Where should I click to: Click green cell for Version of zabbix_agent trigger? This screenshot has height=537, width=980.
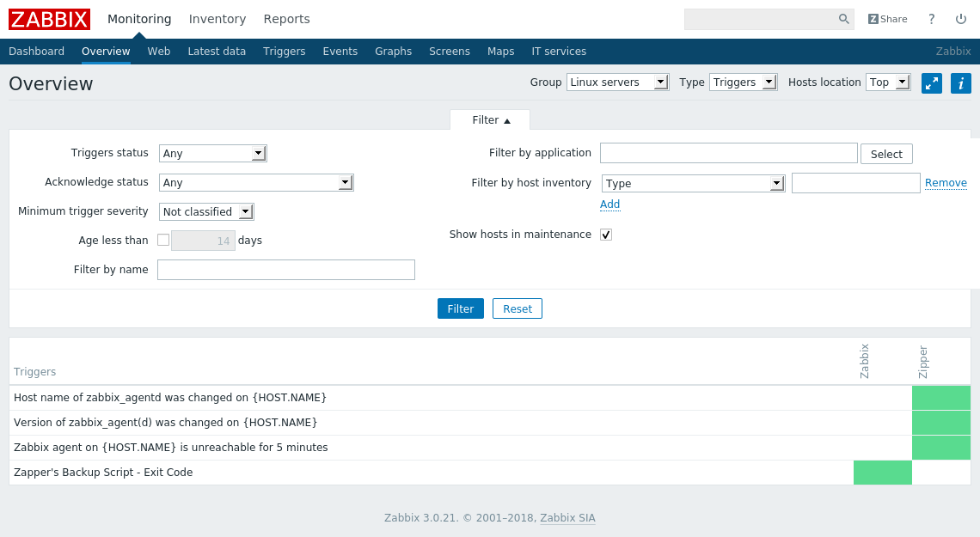941,423
